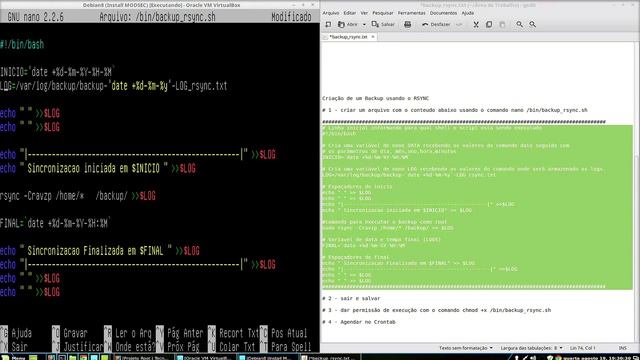
Task: Copy selection using the copy icon
Action: click(x=489, y=24)
